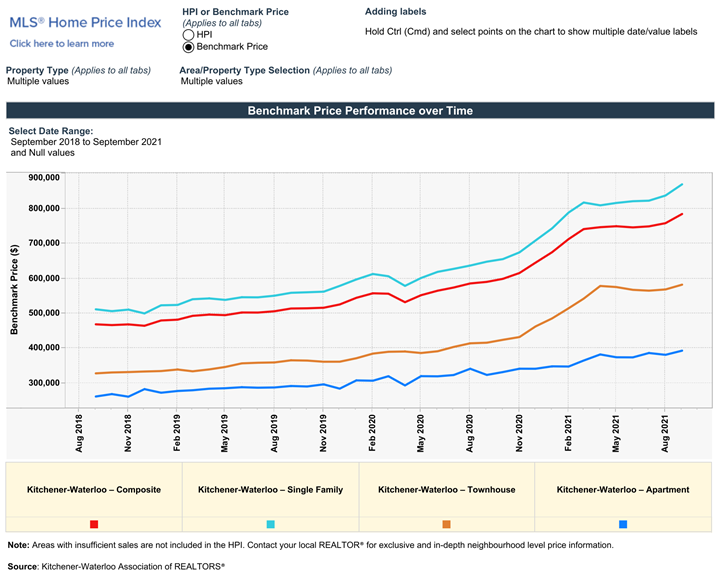Click the last data point of the orange Townhouse line

682,284
